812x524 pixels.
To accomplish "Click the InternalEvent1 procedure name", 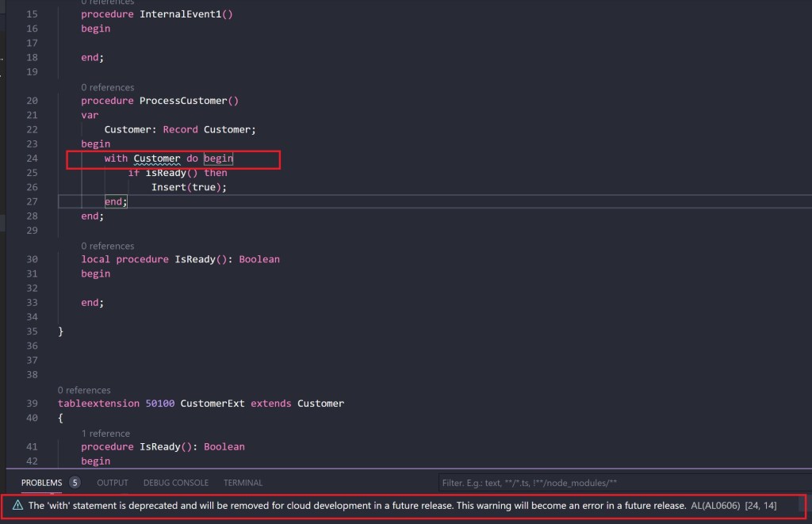I will tap(182, 14).
